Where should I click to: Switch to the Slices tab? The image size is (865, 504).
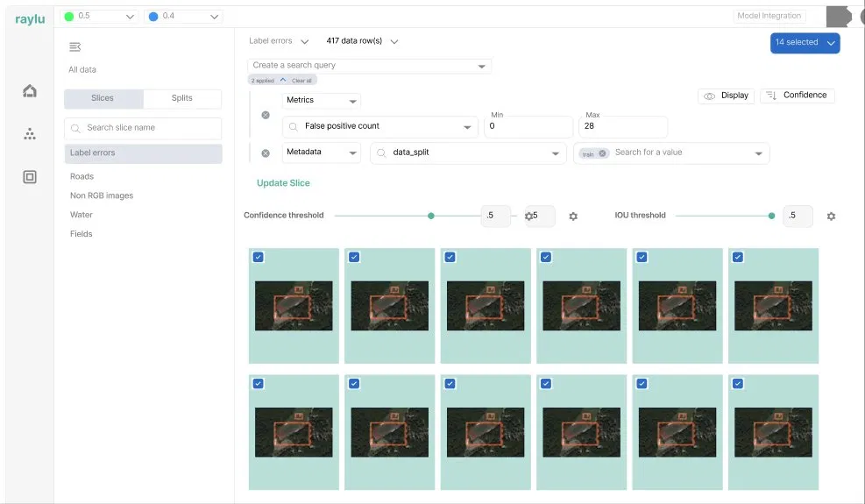(103, 98)
